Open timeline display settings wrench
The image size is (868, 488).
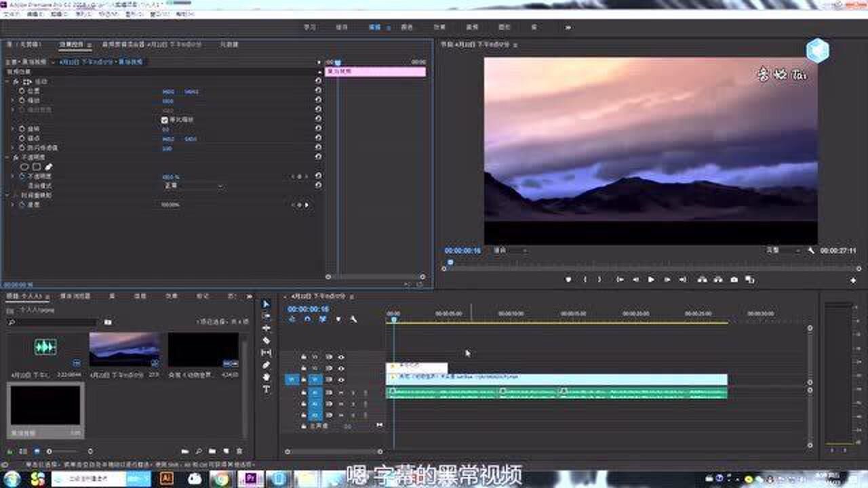pyautogui.click(x=353, y=319)
